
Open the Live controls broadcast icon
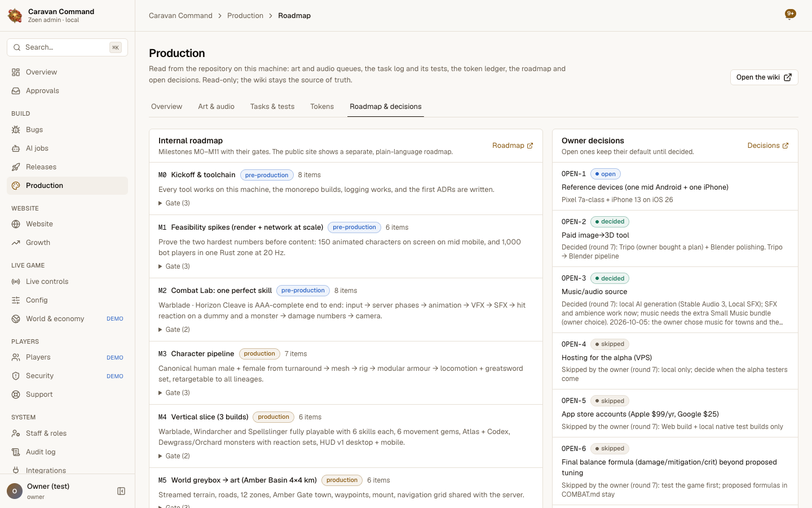(x=16, y=282)
